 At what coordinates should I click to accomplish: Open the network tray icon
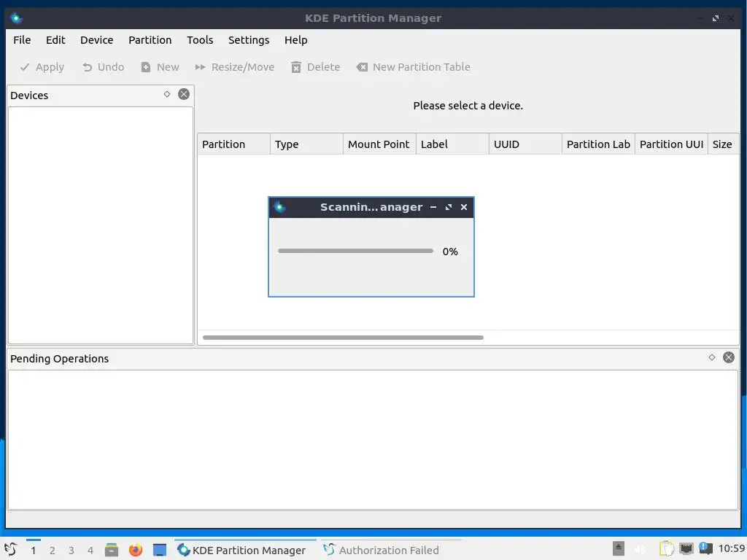pos(686,548)
